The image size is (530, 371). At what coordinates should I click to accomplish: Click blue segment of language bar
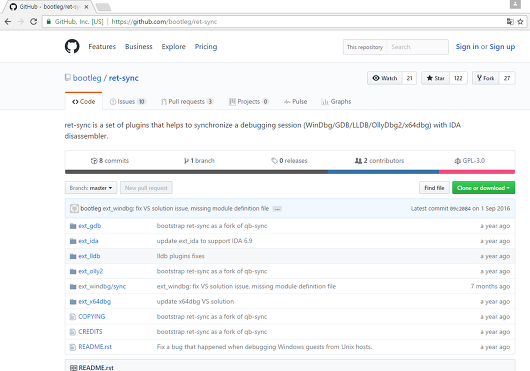pyautogui.click(x=383, y=172)
